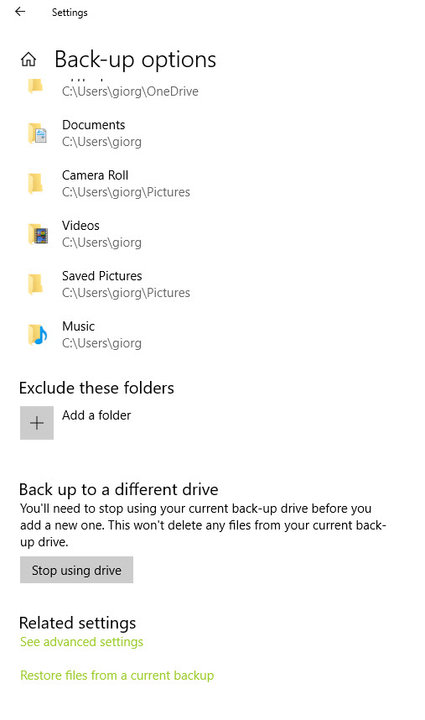The height and width of the screenshot is (720, 425).
Task: Select the Videos folder icon
Action: click(38, 234)
